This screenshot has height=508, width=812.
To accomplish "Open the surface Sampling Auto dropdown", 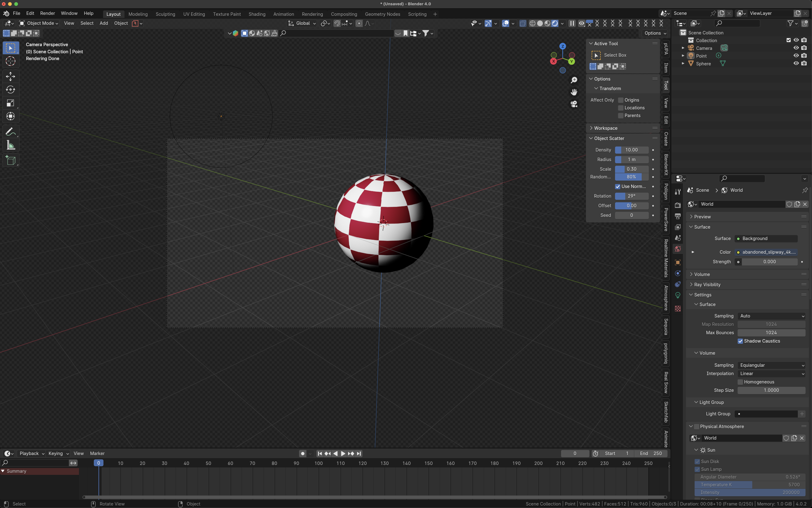I will pos(771,316).
